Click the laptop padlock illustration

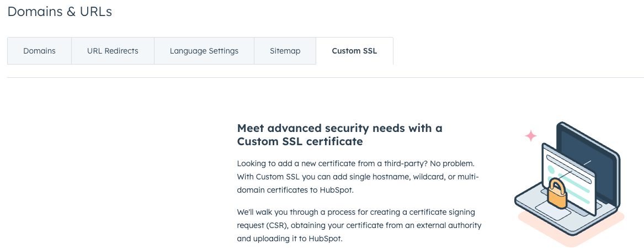(x=570, y=184)
